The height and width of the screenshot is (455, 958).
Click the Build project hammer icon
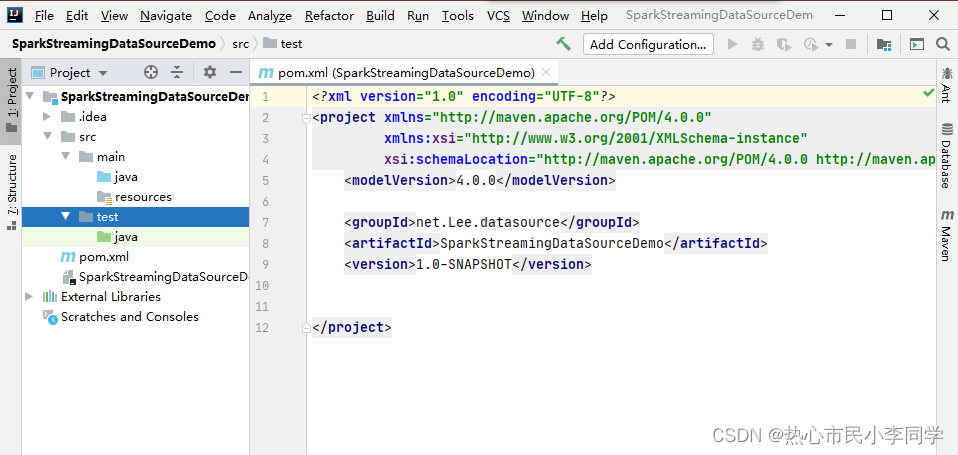point(563,44)
